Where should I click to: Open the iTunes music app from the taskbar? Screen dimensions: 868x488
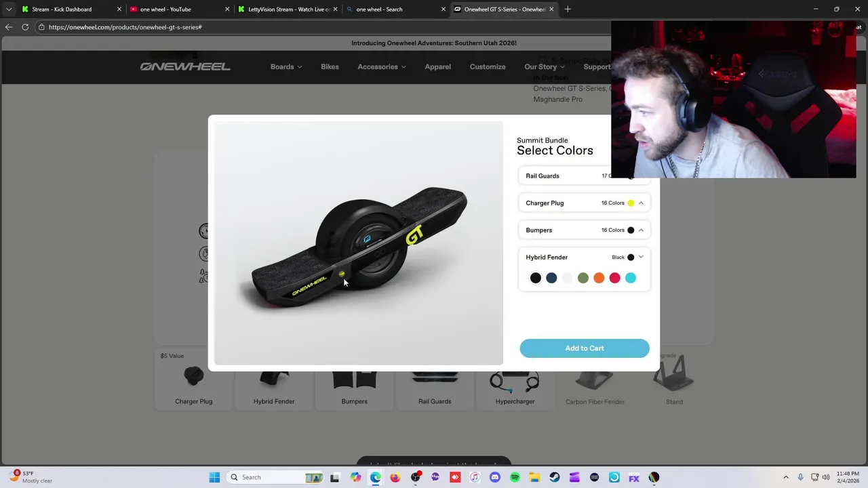(475, 477)
